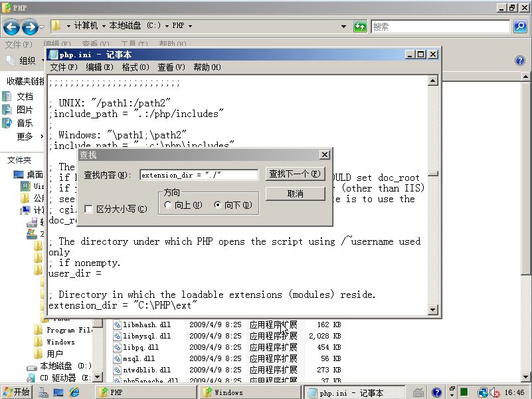Image resolution: width=532 pixels, height=399 pixels.
Task: Expand the PHP breadcrumb dropdown arrow
Action: (x=190, y=26)
